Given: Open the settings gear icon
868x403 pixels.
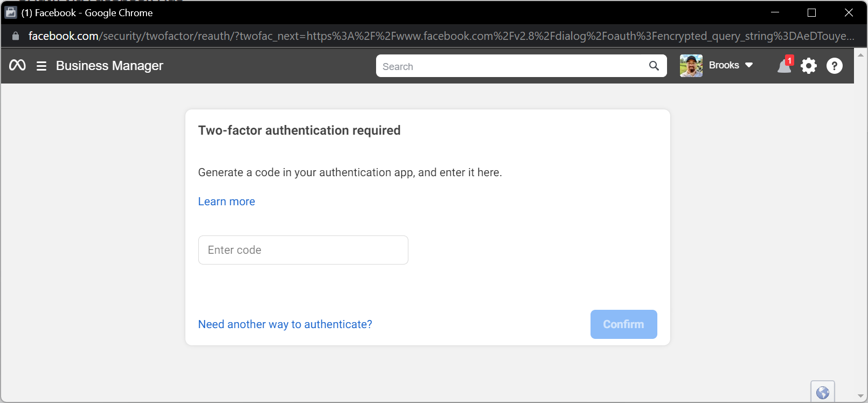Looking at the screenshot, I should pyautogui.click(x=809, y=66).
